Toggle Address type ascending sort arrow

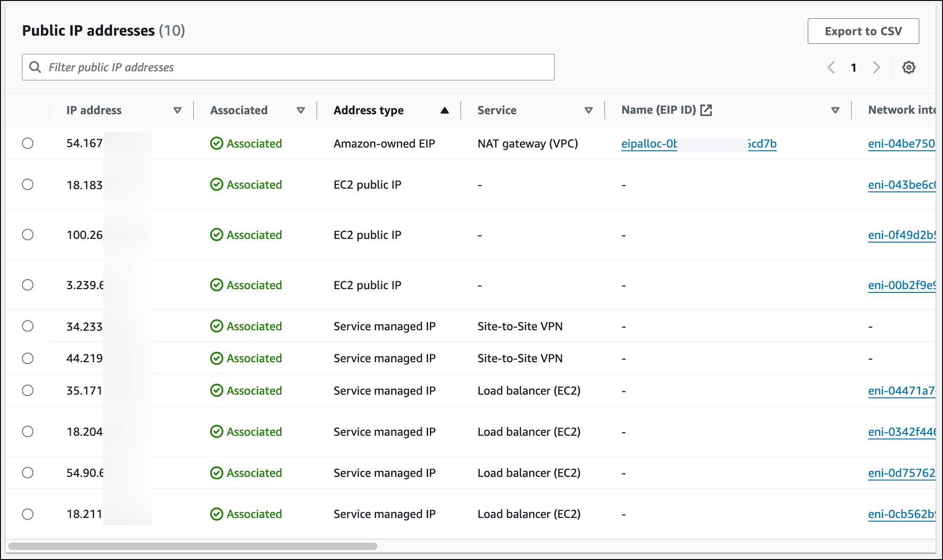[445, 110]
